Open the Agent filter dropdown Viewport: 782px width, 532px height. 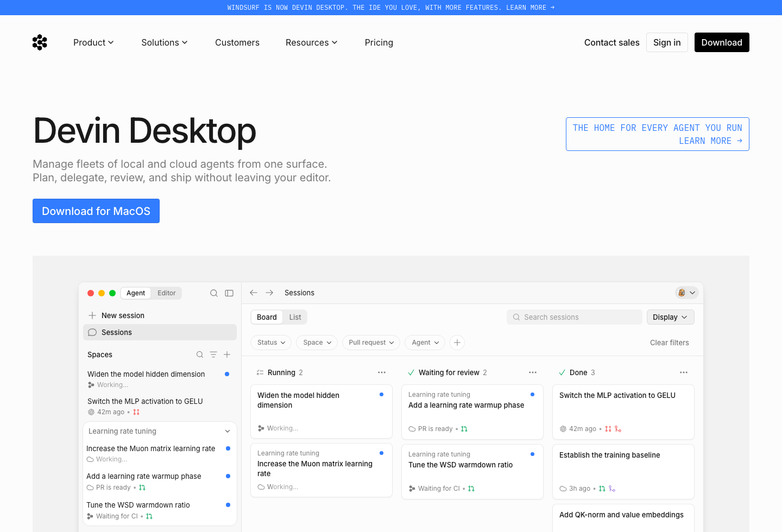click(425, 343)
